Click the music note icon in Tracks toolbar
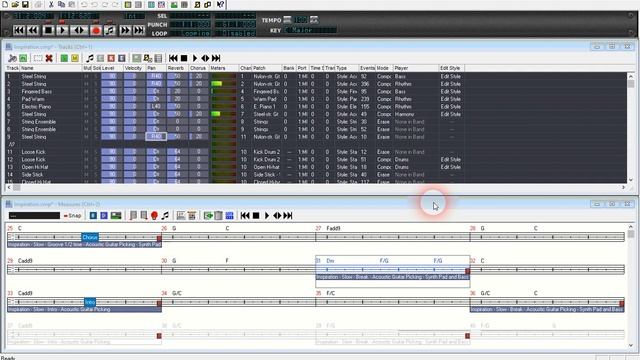This screenshot has height=360, width=640. 90,58
